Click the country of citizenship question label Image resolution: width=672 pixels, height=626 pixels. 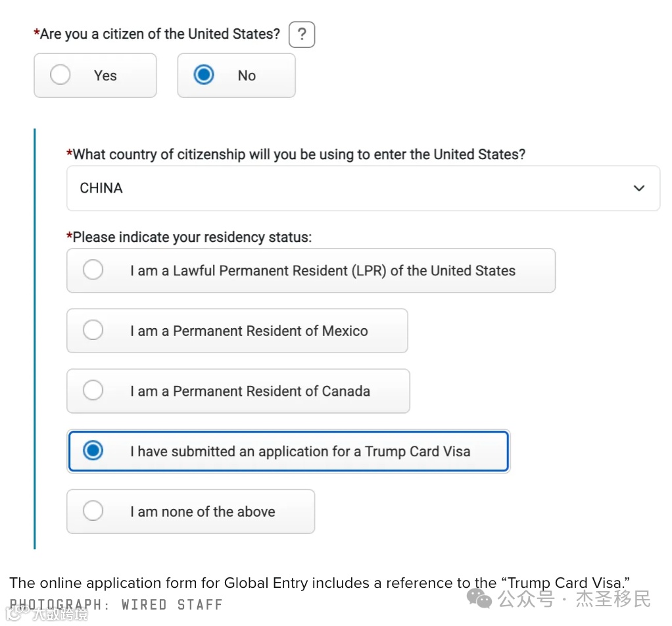click(x=299, y=155)
